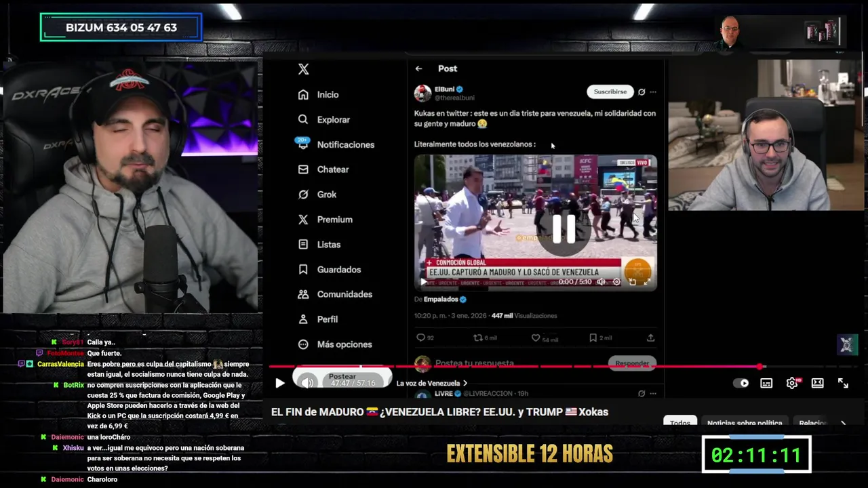
Task: Switch YouTube to theater mode
Action: point(818,383)
